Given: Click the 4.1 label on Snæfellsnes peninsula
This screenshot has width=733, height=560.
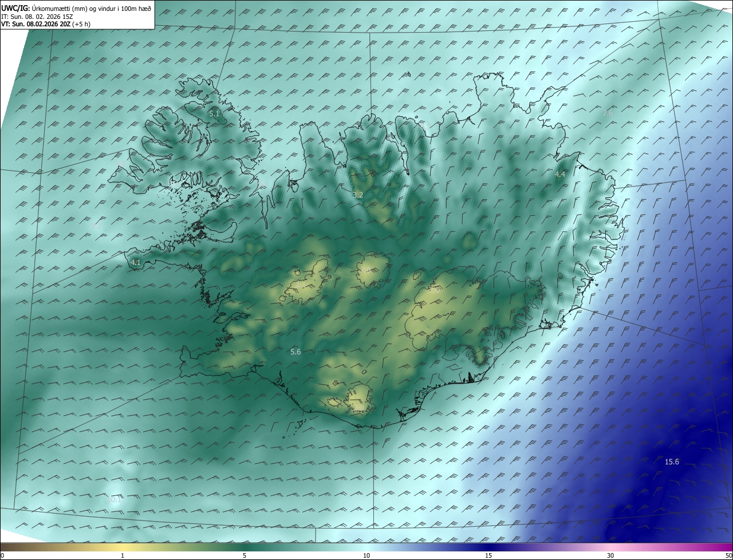Looking at the screenshot, I should point(136,263).
